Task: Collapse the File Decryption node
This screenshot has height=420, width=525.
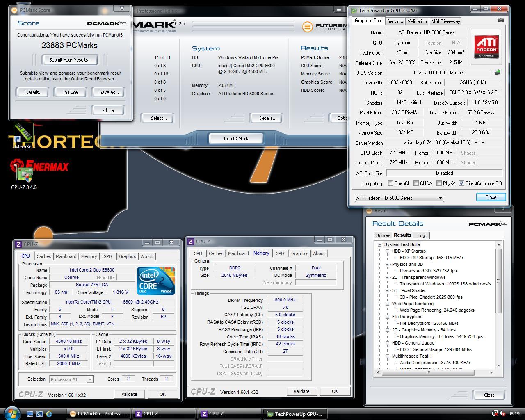Action: (387, 317)
